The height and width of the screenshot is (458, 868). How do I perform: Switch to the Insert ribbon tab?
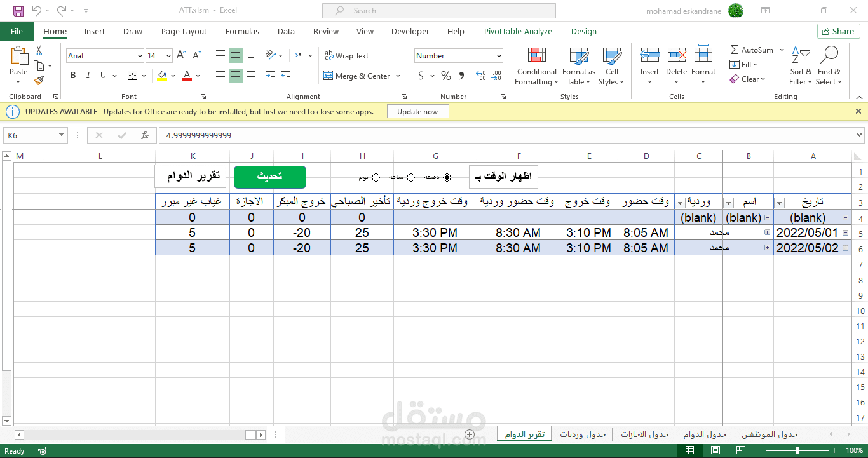(95, 31)
